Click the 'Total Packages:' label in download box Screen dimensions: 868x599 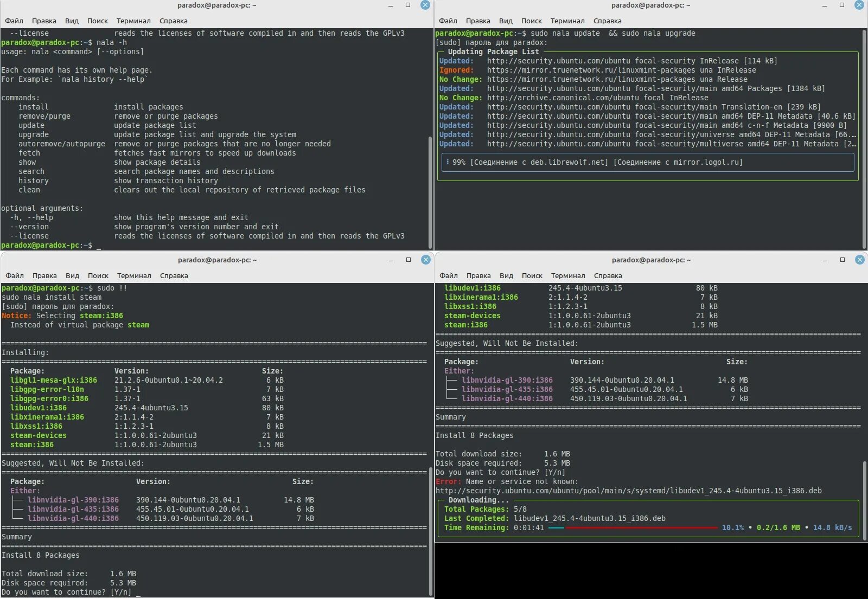click(x=477, y=509)
